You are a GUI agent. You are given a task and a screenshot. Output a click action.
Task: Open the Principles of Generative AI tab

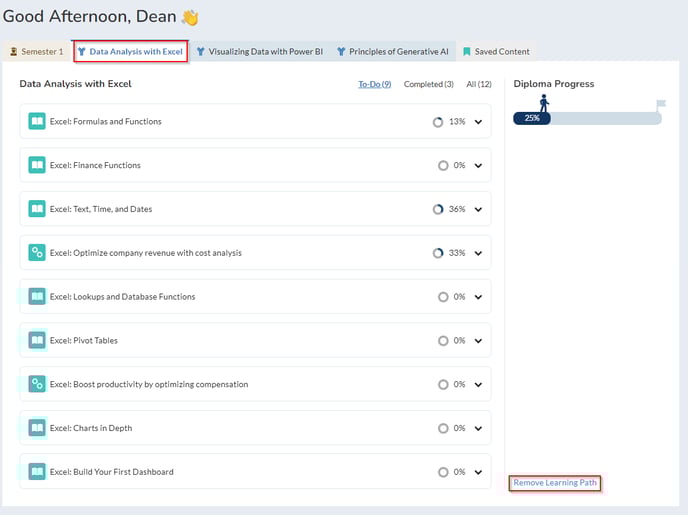[x=393, y=51]
